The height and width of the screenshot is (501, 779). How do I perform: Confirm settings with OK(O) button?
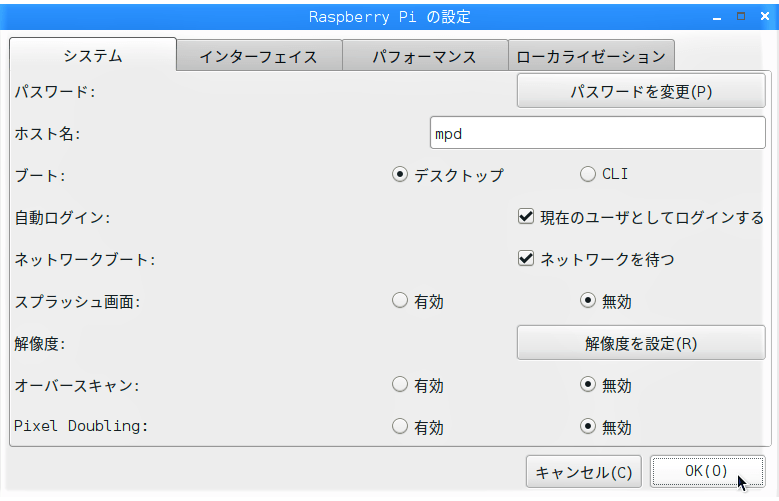707,471
